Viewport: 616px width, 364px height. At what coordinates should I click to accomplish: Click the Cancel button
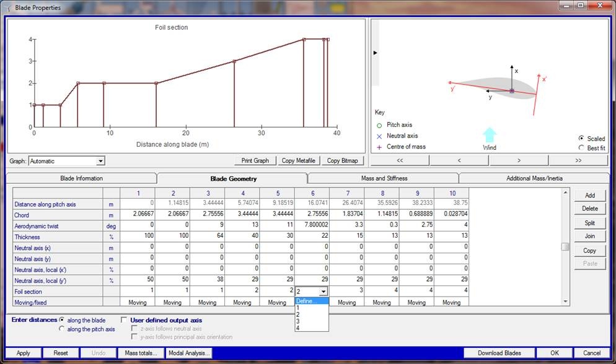point(592,353)
